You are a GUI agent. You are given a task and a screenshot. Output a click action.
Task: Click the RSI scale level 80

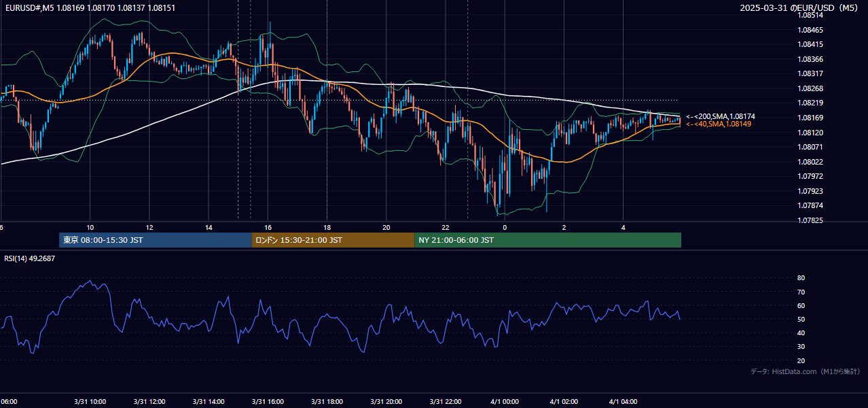tap(801, 278)
